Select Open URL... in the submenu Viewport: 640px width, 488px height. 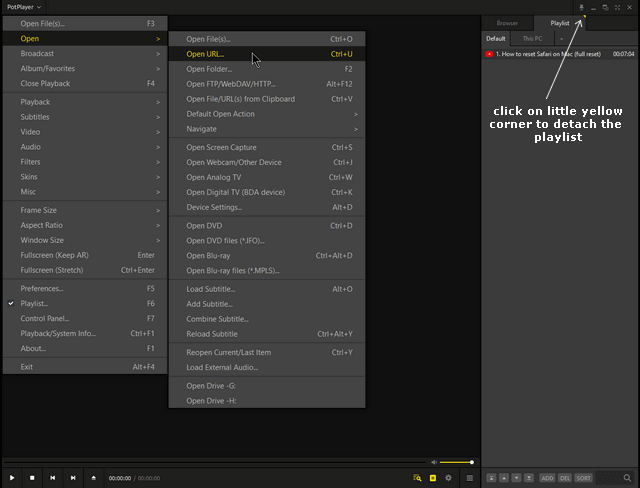[267, 54]
